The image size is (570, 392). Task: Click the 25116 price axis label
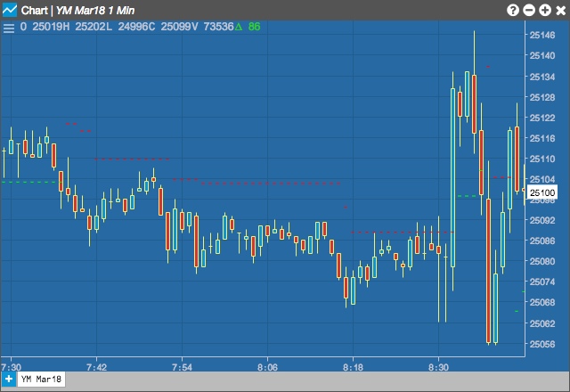click(542, 138)
